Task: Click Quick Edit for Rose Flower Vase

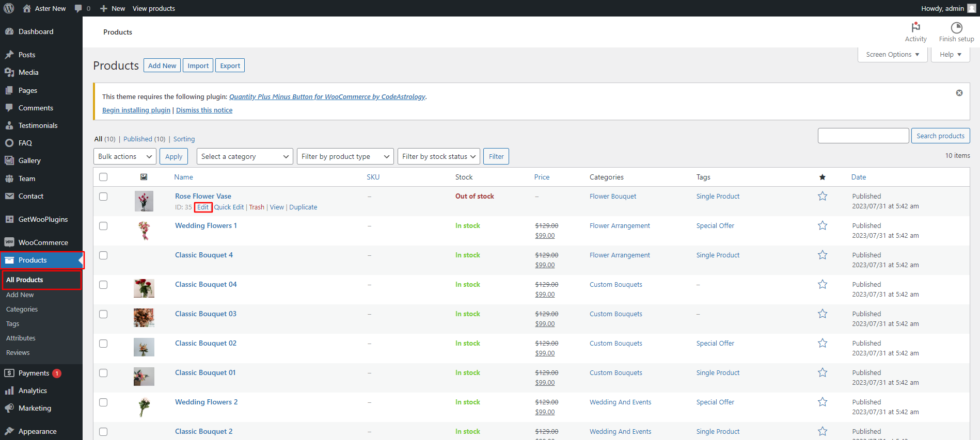Action: 229,207
